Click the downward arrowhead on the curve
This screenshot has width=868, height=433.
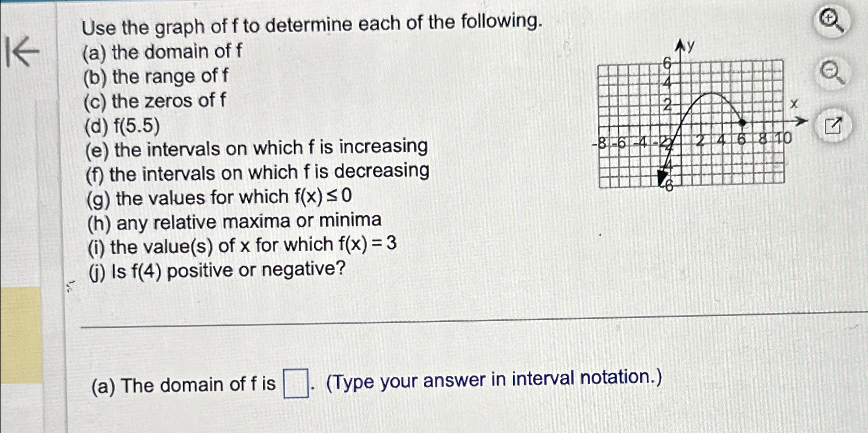662,179
